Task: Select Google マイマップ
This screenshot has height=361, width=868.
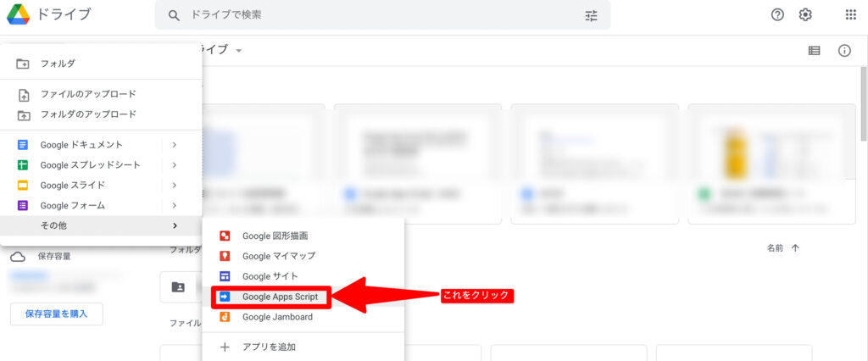Action: tap(303, 256)
